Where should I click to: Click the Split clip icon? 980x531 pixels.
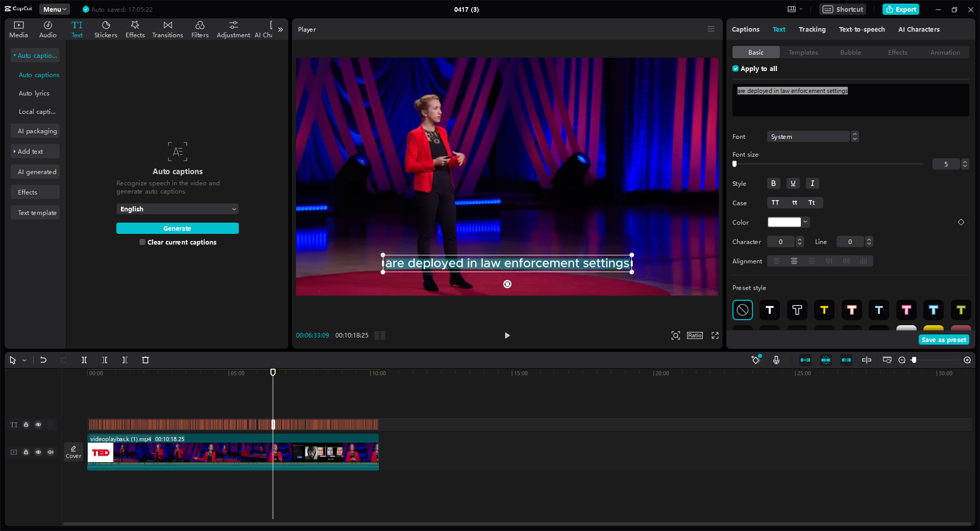(x=84, y=360)
